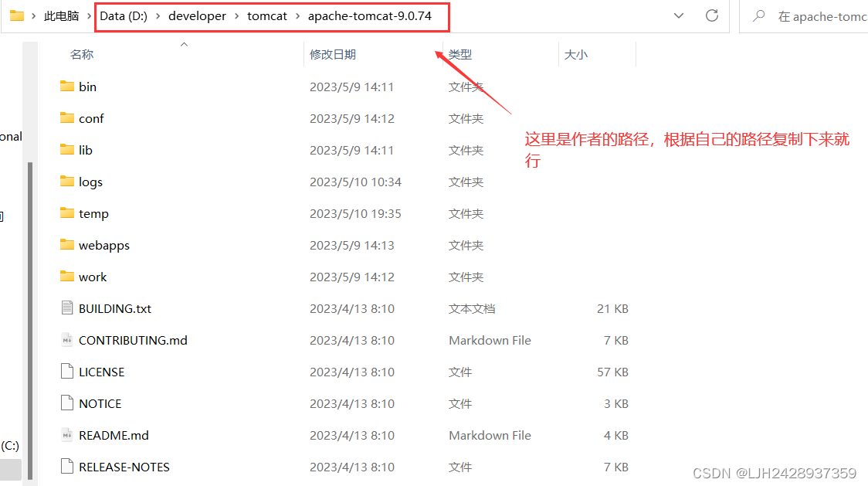
Task: Click the navigation pane vertical scrollbar
Action: (x=30, y=321)
